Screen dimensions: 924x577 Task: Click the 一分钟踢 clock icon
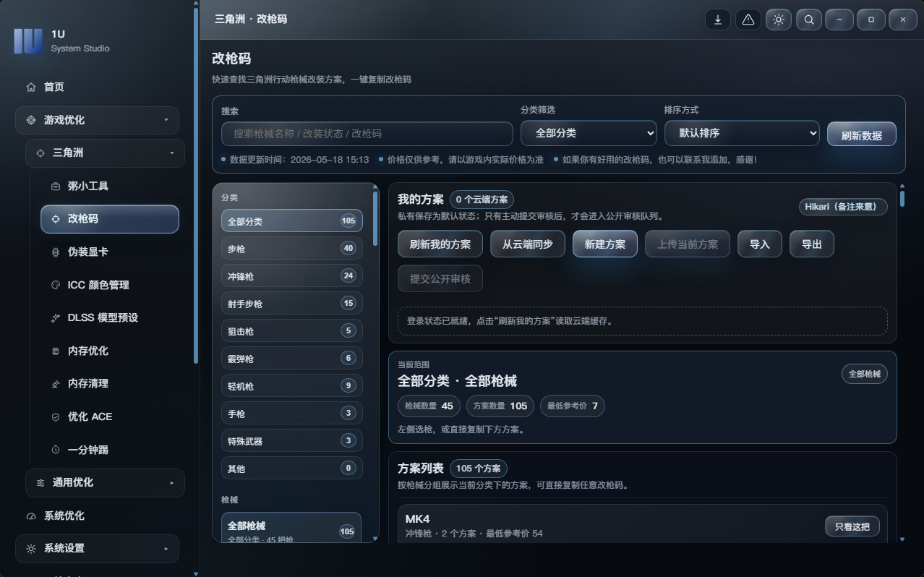tap(56, 450)
